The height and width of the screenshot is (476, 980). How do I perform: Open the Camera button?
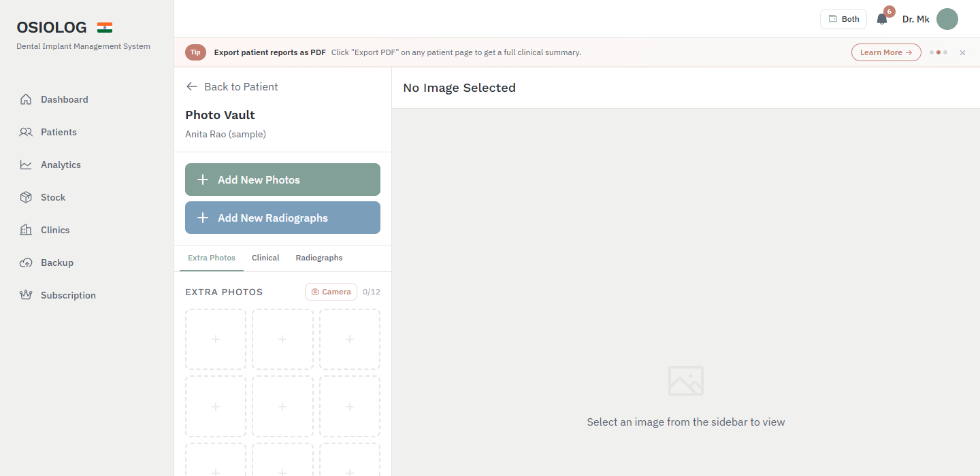(x=331, y=292)
